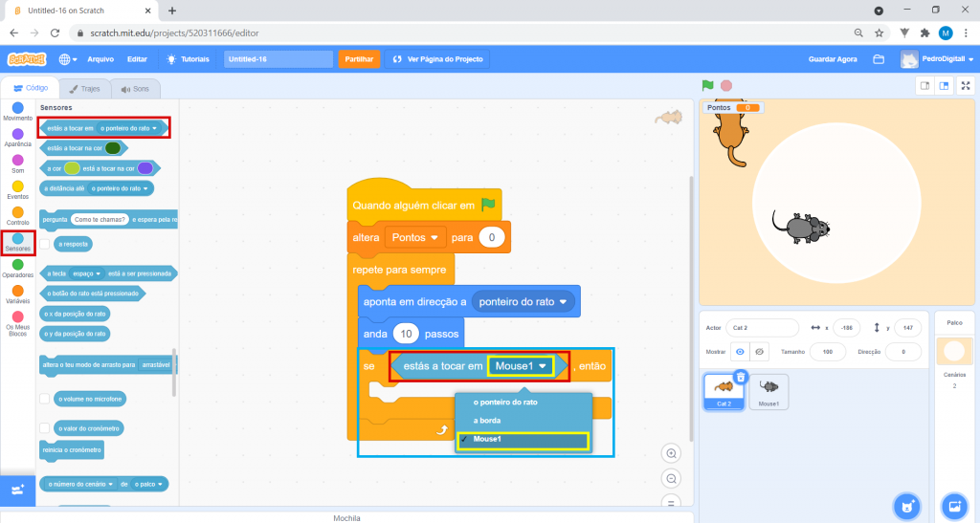Open the Mouse1 dropdown in the se block

(x=521, y=366)
